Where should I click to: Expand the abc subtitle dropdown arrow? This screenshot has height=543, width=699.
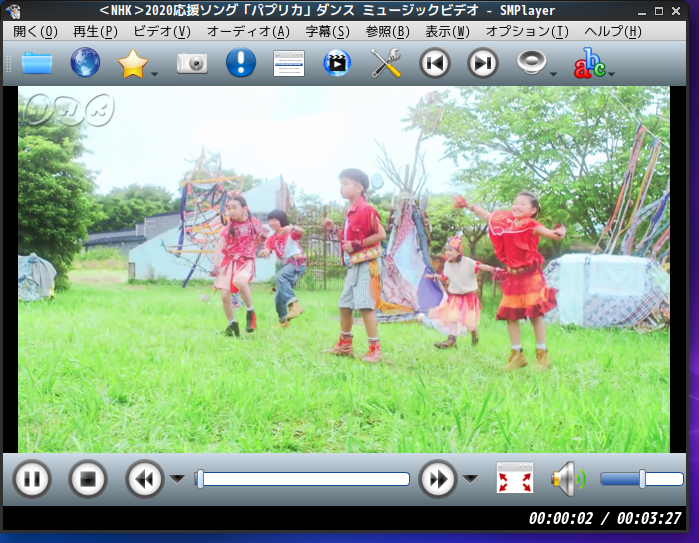tap(611, 74)
